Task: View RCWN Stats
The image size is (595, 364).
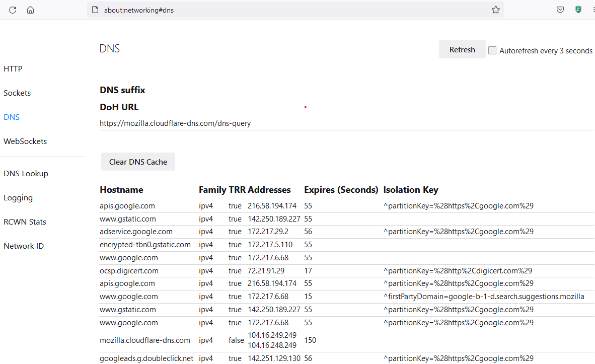Action: [25, 222]
